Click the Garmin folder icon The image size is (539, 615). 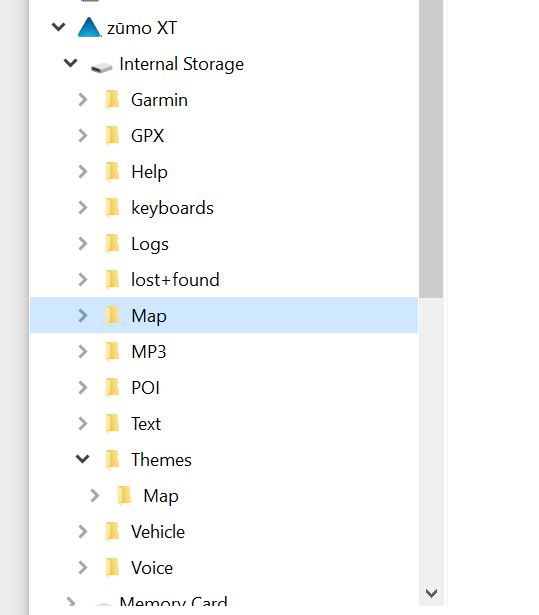113,99
